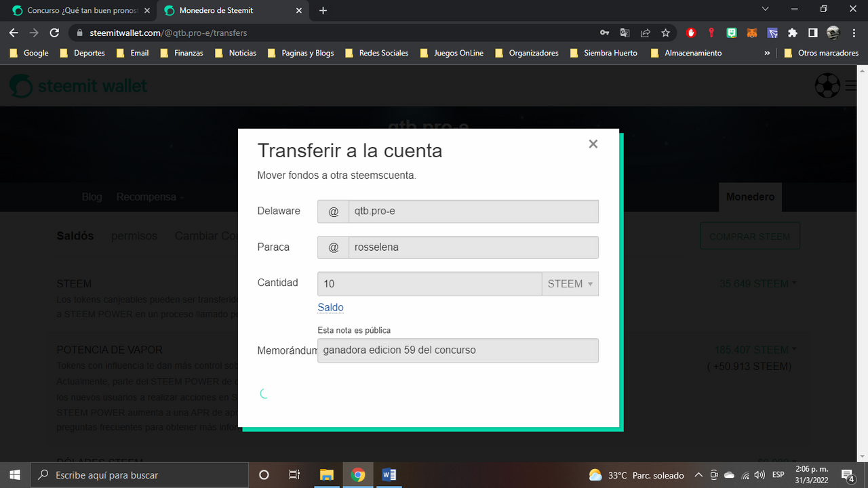868x488 pixels.
Task: Click the COMPRAR STEEM button
Action: [x=750, y=237]
